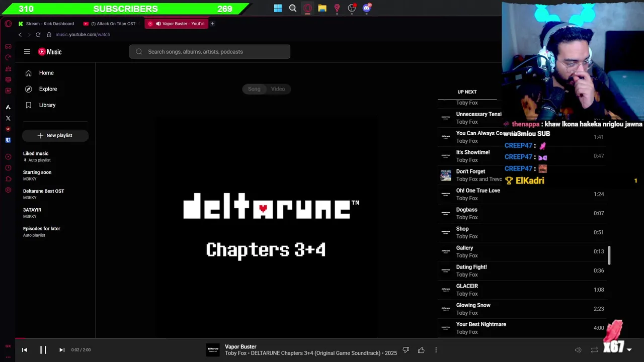Select the Vapor Buster YouTube tab

click(176, 24)
